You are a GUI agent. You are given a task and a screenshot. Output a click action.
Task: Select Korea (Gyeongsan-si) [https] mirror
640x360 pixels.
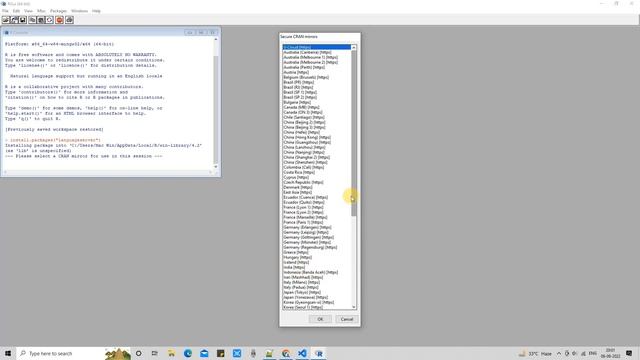click(317, 302)
